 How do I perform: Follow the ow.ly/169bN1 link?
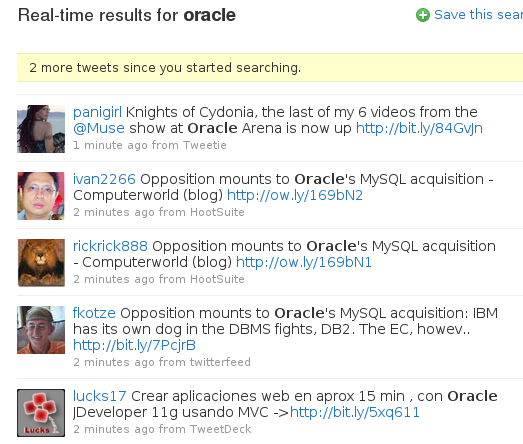click(x=304, y=262)
